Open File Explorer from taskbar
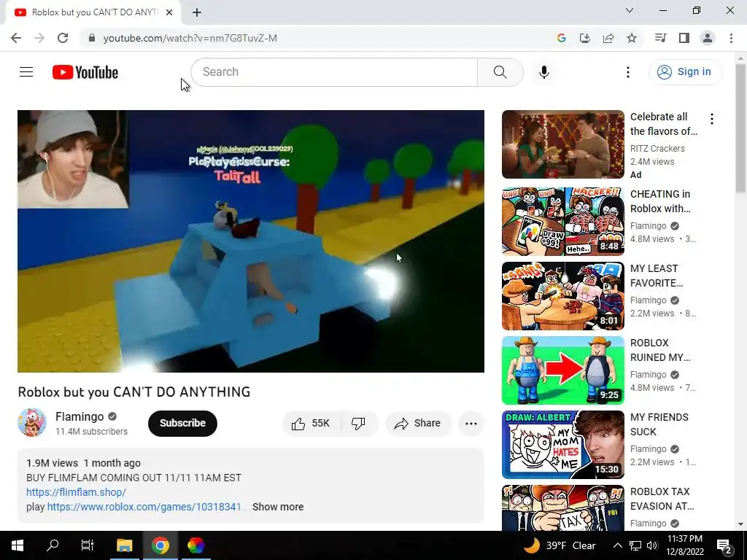The height and width of the screenshot is (560, 747). point(124,545)
